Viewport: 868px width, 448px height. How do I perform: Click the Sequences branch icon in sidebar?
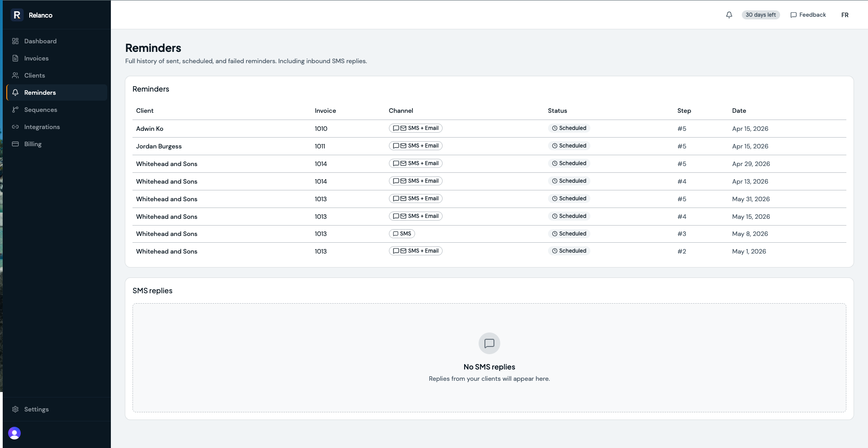click(x=15, y=110)
